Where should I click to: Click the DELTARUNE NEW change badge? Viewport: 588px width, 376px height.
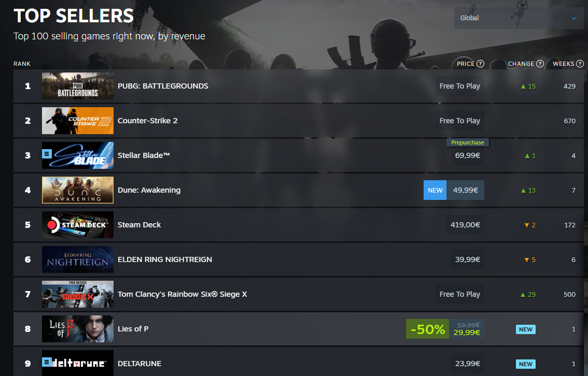coord(525,364)
